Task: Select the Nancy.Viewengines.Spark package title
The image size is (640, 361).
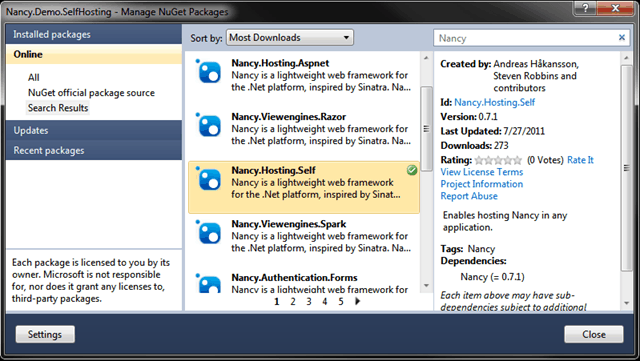Action: tap(289, 224)
